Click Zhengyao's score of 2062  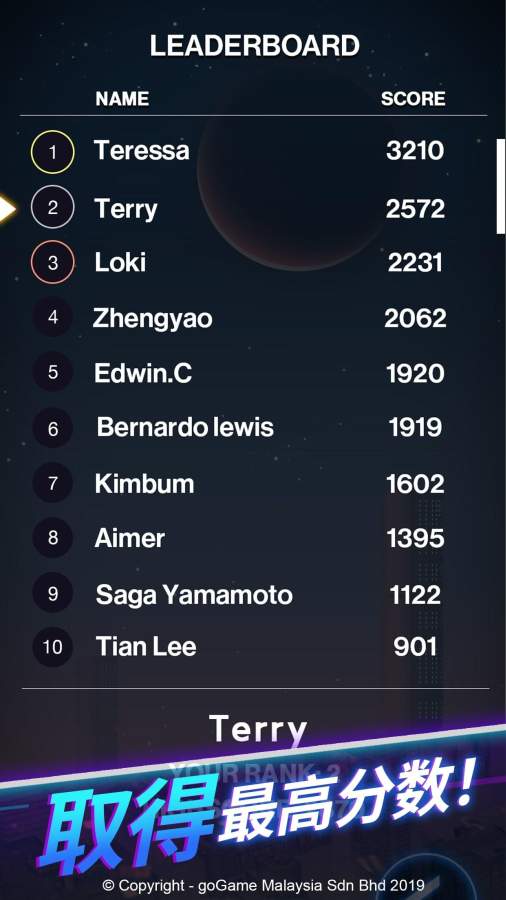coord(415,318)
